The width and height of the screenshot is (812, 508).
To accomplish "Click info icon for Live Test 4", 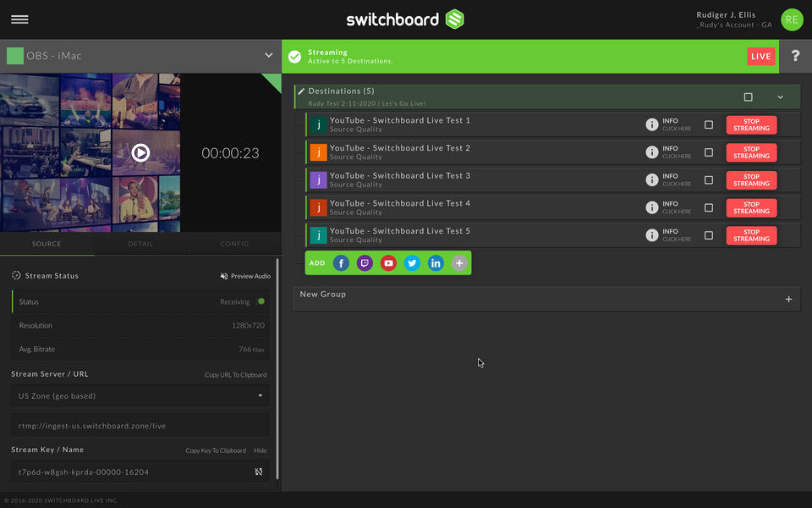I will 652,207.
